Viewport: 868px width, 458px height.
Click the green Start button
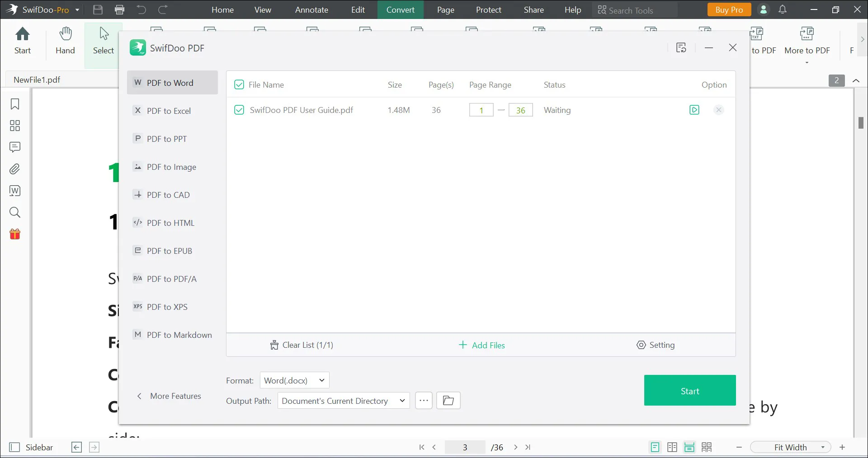coord(689,391)
